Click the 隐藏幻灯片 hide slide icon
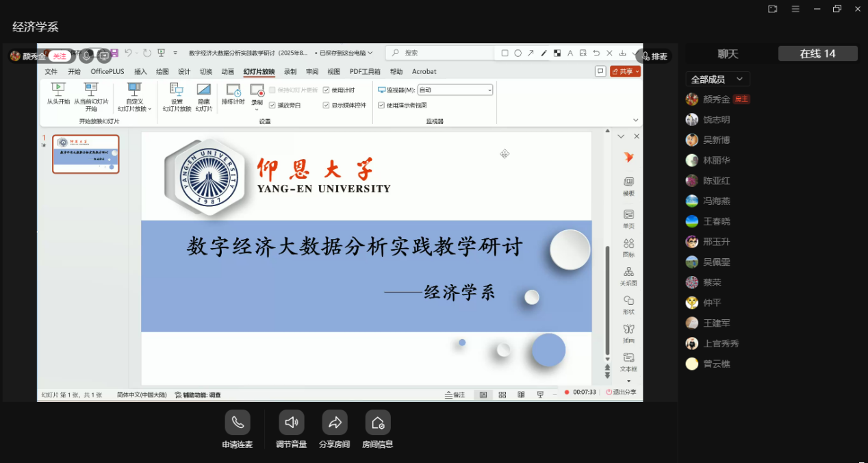The image size is (868, 463). point(203,90)
